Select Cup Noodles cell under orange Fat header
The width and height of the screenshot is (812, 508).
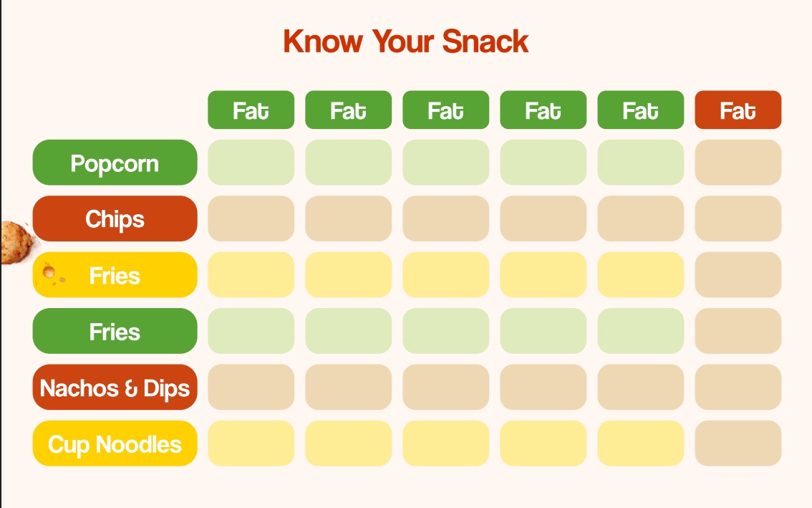pos(738,444)
